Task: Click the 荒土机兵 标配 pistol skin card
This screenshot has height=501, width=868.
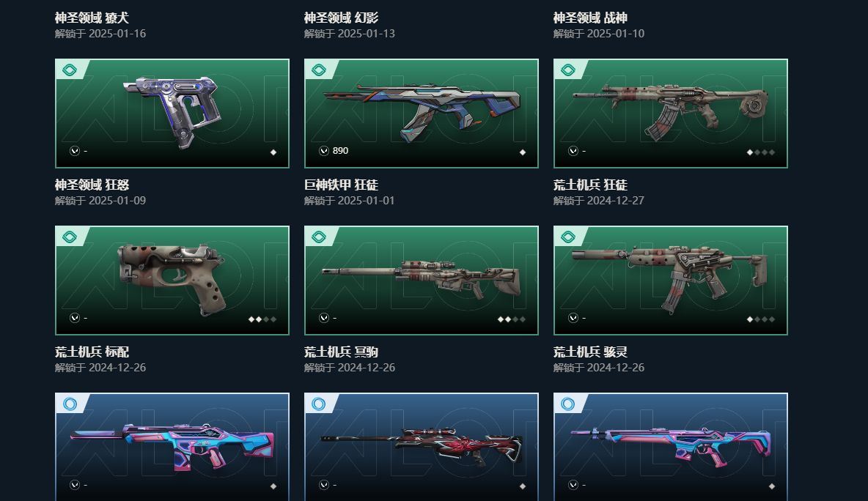Action: 172,281
